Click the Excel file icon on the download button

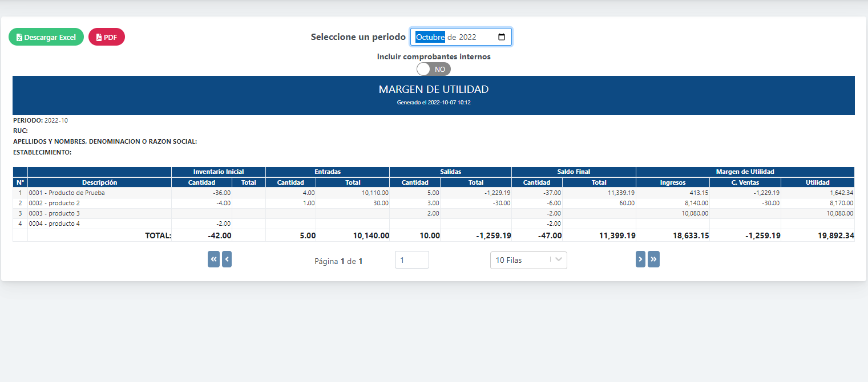[19, 38]
